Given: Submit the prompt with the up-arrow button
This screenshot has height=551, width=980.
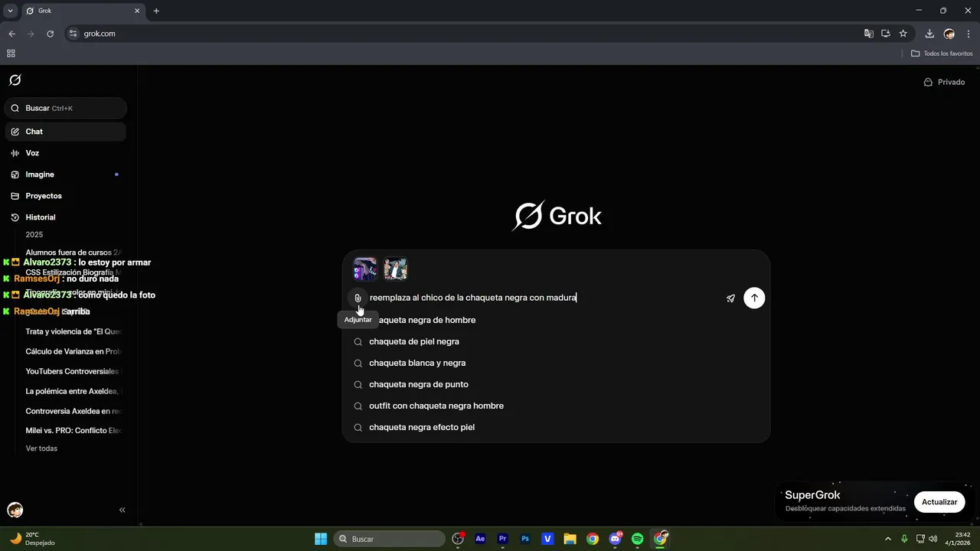Looking at the screenshot, I should click(754, 298).
